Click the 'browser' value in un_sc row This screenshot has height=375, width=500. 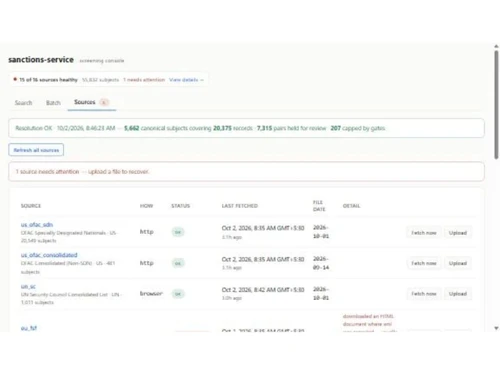point(151,293)
